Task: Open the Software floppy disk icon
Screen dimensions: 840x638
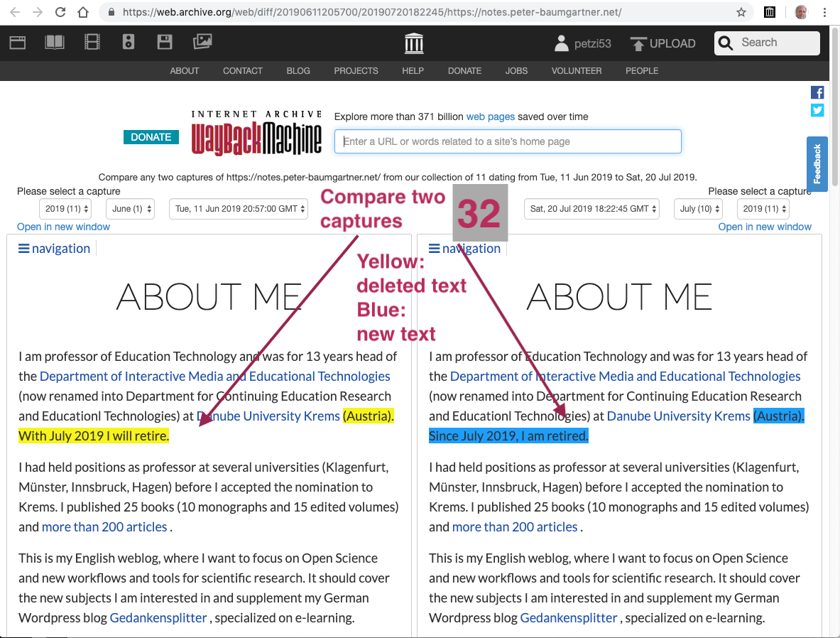Action: point(165,43)
